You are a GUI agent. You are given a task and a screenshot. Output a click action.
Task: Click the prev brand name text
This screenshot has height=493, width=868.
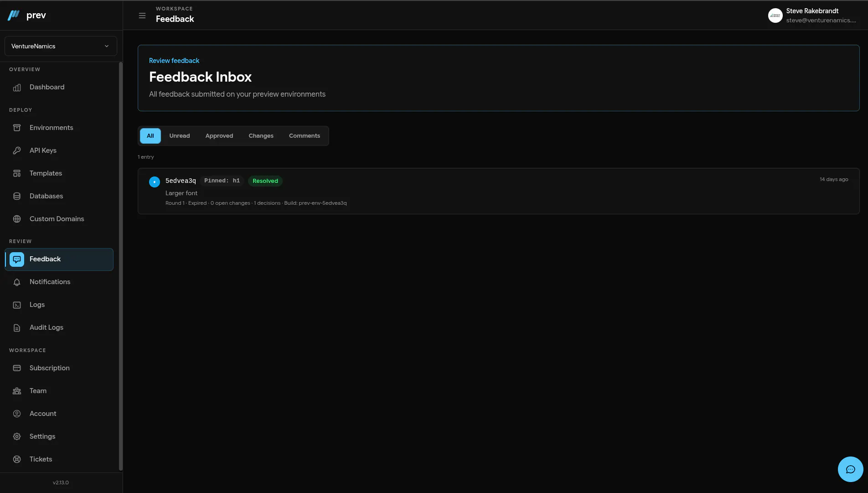click(x=36, y=16)
